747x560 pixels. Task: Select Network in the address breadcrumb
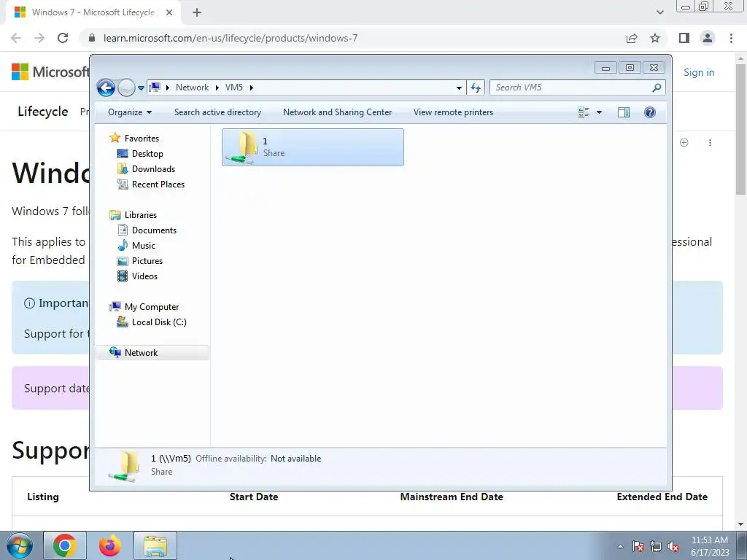point(192,87)
